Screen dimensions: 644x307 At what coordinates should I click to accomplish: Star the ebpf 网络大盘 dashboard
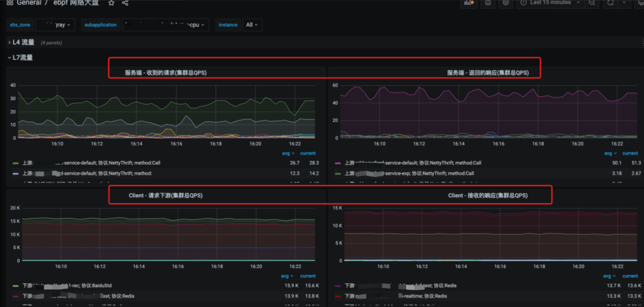112,3
